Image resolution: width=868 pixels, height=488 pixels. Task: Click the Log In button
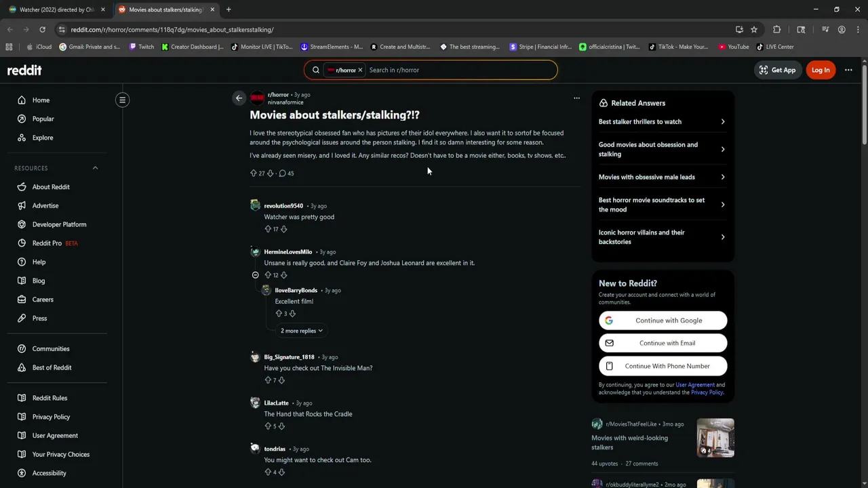click(x=821, y=70)
